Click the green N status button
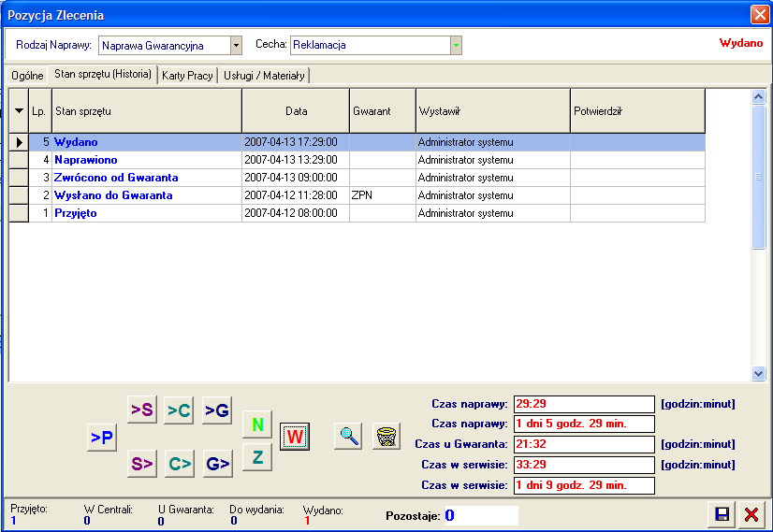The width and height of the screenshot is (773, 532). (x=257, y=424)
